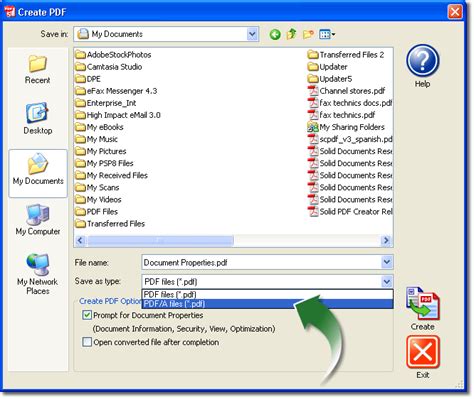Select the High Impact eMail 3.0 folder
This screenshot has width=474, height=399.
coord(118,115)
